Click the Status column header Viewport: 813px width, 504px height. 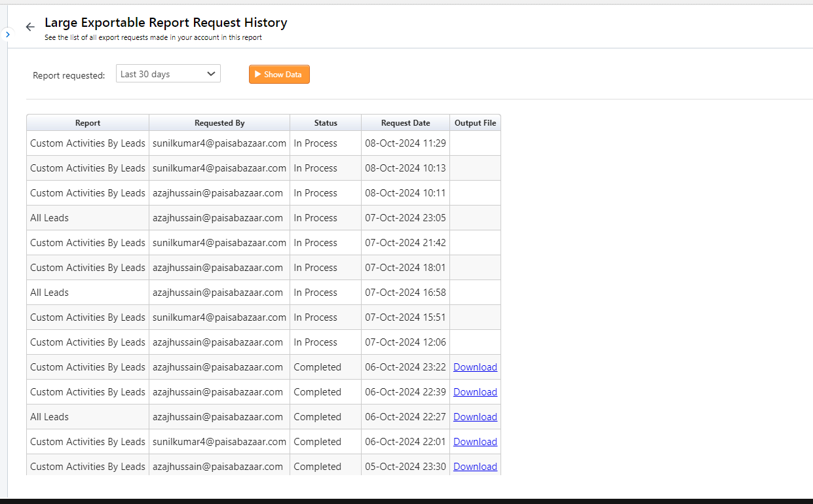coord(326,123)
